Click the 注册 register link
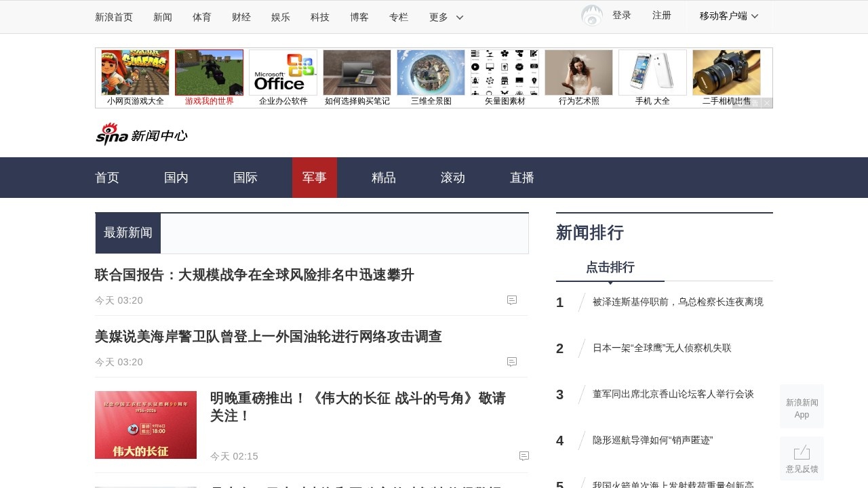The image size is (868, 488). [662, 15]
